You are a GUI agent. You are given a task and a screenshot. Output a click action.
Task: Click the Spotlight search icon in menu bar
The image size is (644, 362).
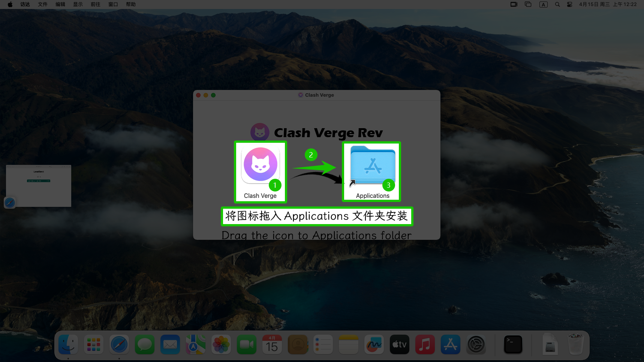point(557,4)
